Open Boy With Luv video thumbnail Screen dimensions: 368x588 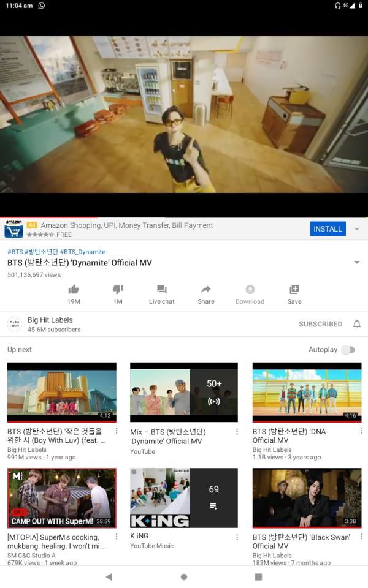(62, 392)
